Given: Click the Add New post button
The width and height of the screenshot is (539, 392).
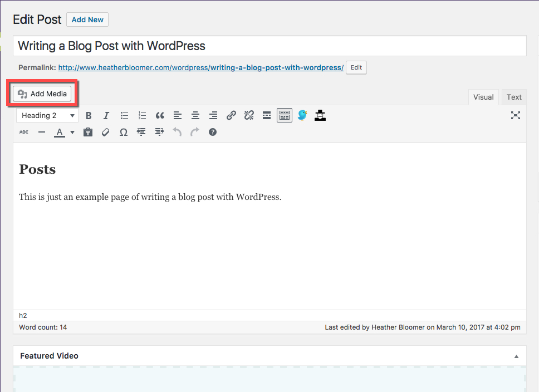Looking at the screenshot, I should click(x=87, y=19).
